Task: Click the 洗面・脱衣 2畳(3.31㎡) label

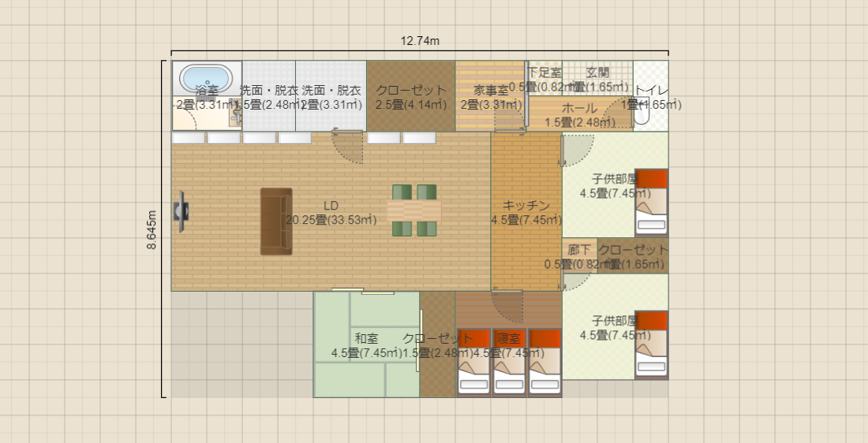Action: click(x=331, y=97)
